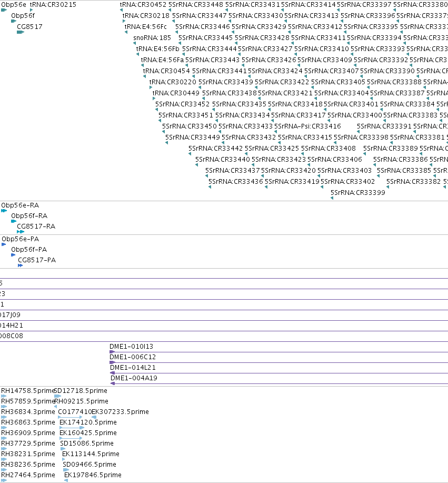Click the SD09466.5prime EST glyph
This screenshot has height=483, width=448.
click(66, 470)
